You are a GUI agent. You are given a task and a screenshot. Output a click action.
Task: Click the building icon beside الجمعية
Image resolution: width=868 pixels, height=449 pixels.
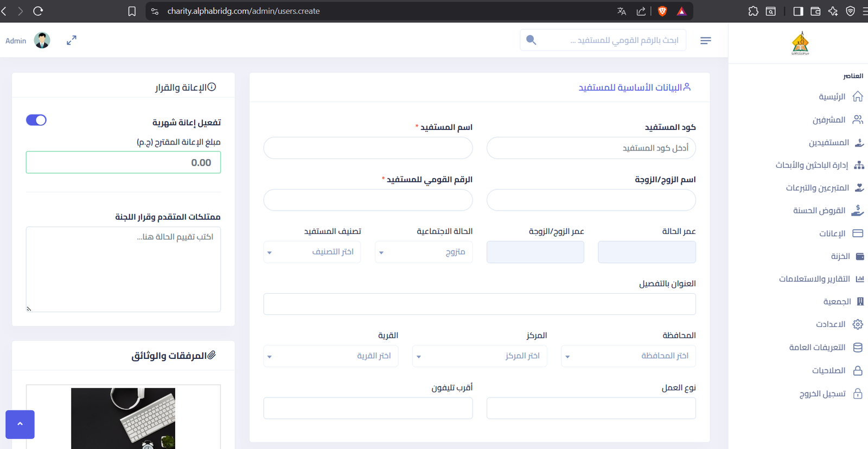tap(860, 301)
